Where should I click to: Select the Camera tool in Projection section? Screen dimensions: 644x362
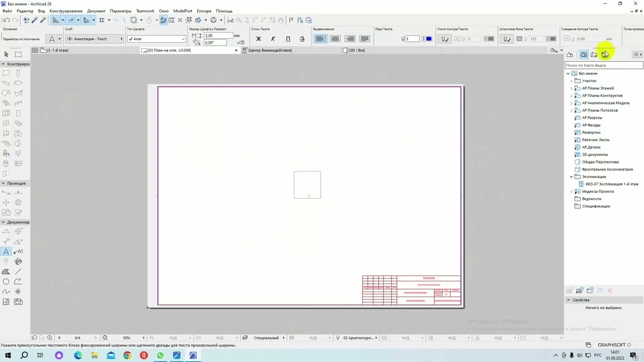[x=18, y=212]
